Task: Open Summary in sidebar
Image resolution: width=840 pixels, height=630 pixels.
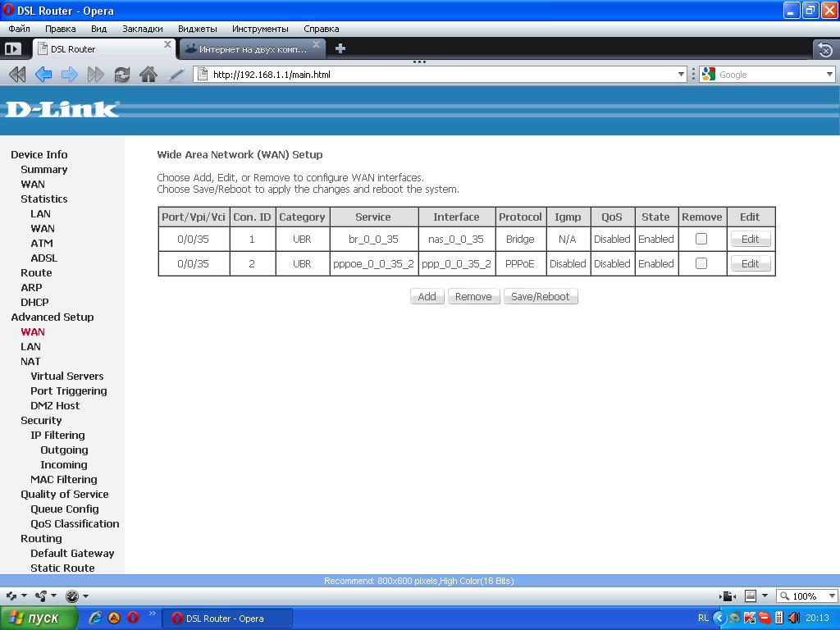Action: click(x=44, y=169)
